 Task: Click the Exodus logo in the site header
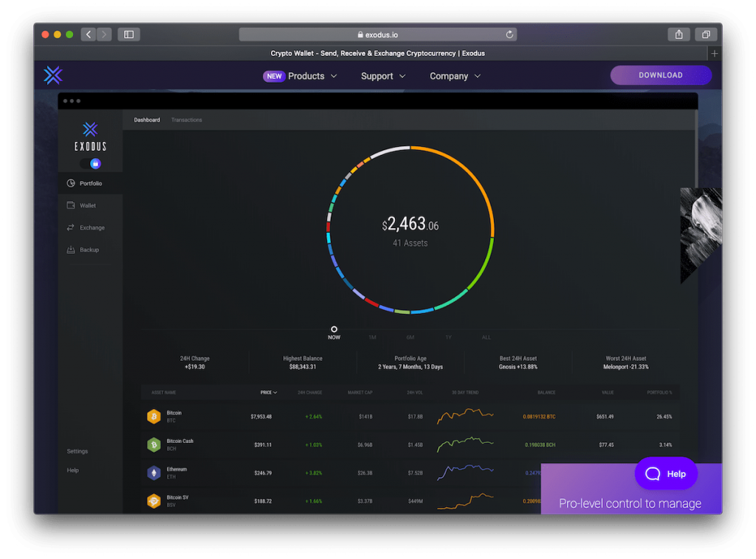coord(53,75)
